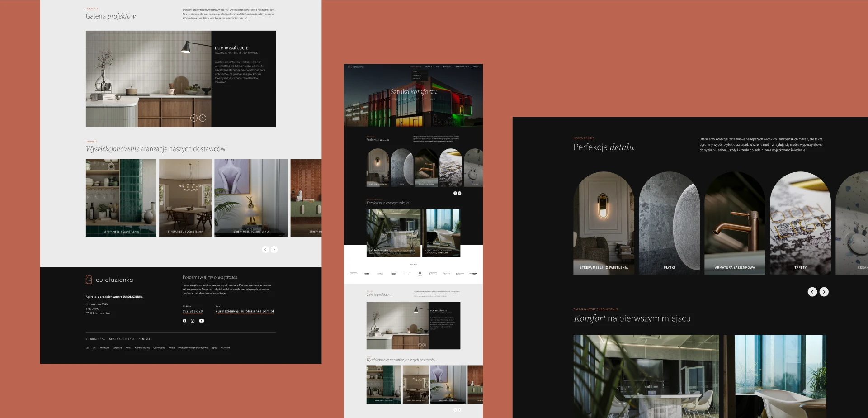Open the Meble offer link in footer
Image resolution: width=868 pixels, height=418 pixels.
[172, 348]
